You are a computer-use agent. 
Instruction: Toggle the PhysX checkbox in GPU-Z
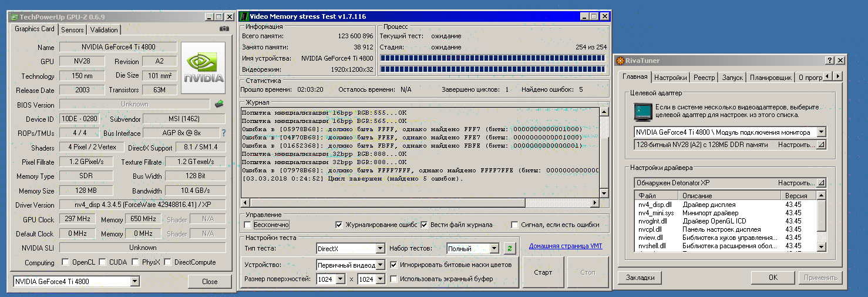[x=135, y=262]
